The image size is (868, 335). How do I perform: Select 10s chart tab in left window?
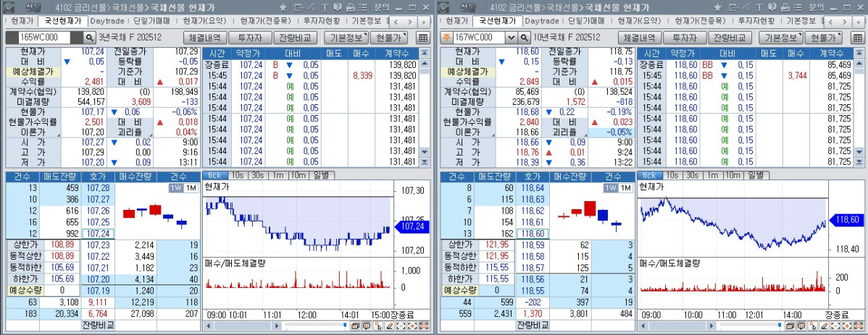[x=236, y=175]
